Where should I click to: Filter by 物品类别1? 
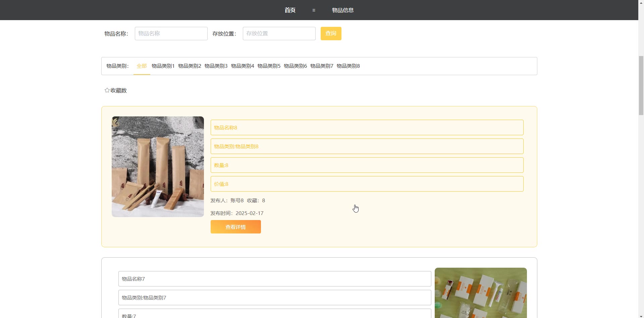163,66
